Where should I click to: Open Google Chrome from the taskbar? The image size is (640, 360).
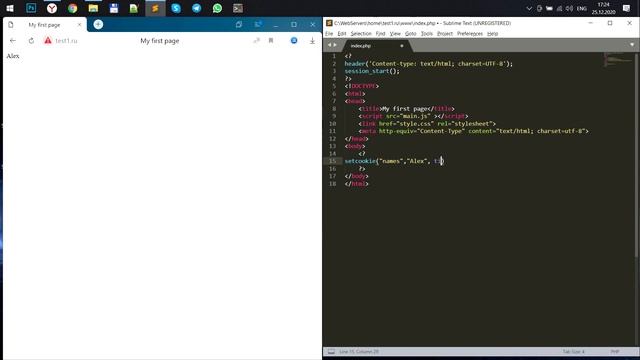(x=73, y=8)
